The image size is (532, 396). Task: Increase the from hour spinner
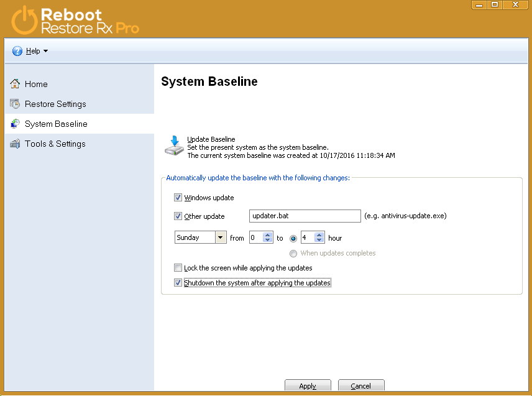(x=267, y=235)
